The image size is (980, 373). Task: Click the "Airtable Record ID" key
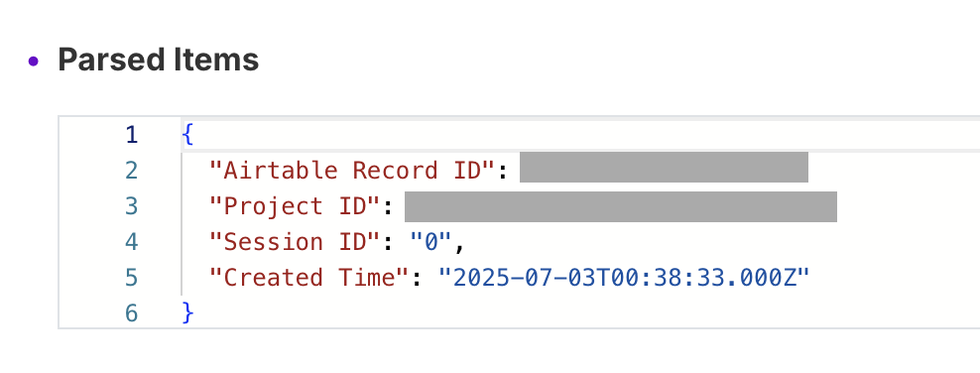pos(352,171)
